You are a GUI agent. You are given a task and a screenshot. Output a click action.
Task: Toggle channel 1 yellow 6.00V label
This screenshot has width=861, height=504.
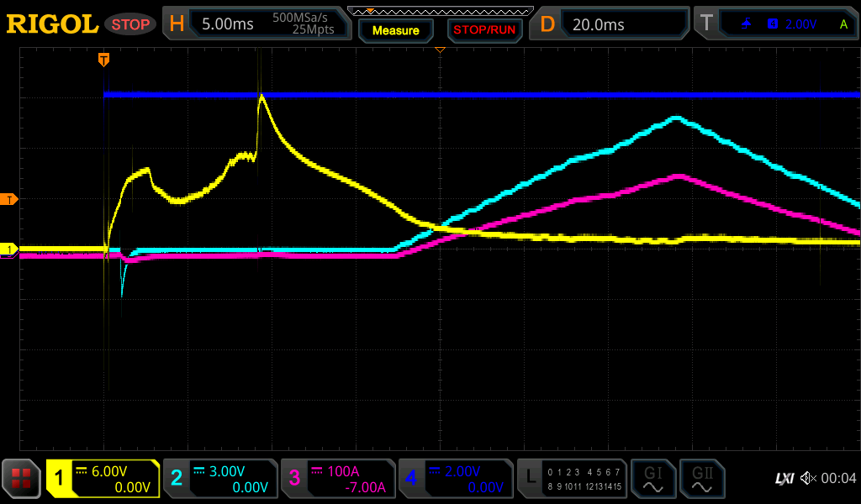point(103,479)
